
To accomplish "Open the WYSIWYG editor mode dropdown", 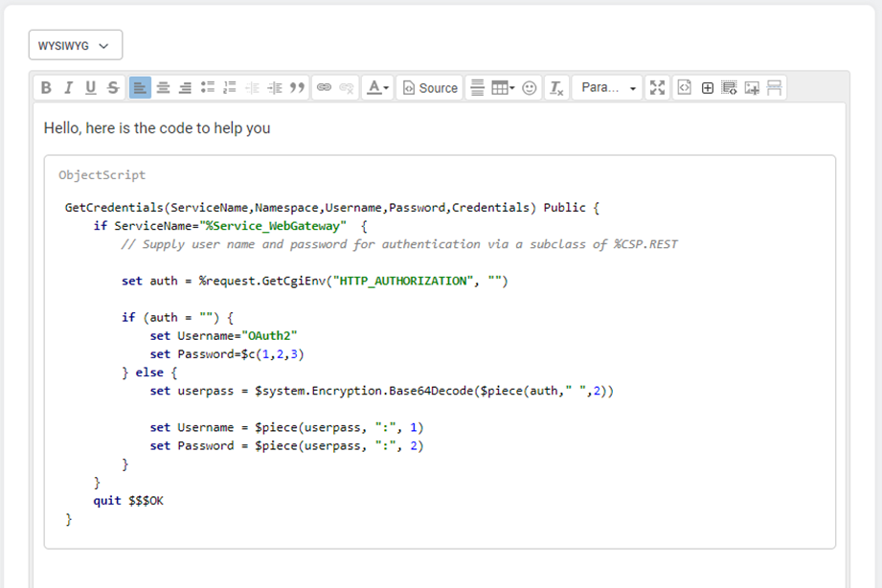I will [x=75, y=45].
